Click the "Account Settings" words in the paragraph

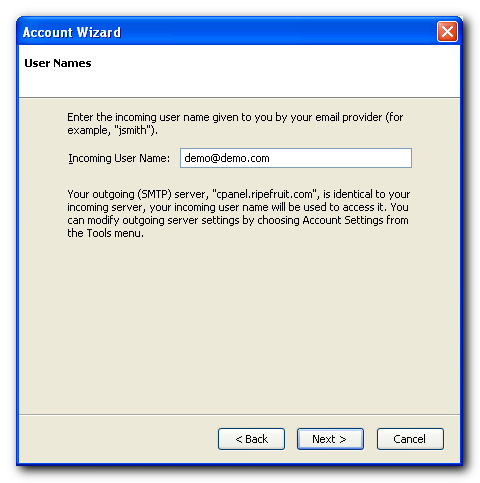pyautogui.click(x=343, y=220)
